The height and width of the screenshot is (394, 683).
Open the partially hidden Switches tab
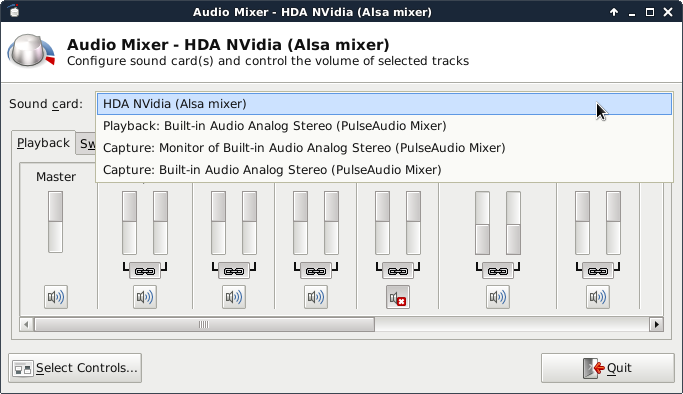coord(86,144)
